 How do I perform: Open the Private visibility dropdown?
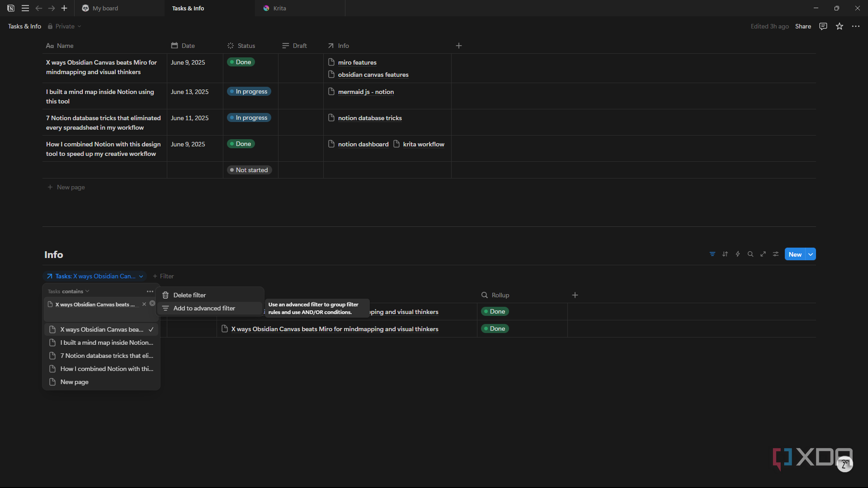(x=65, y=26)
